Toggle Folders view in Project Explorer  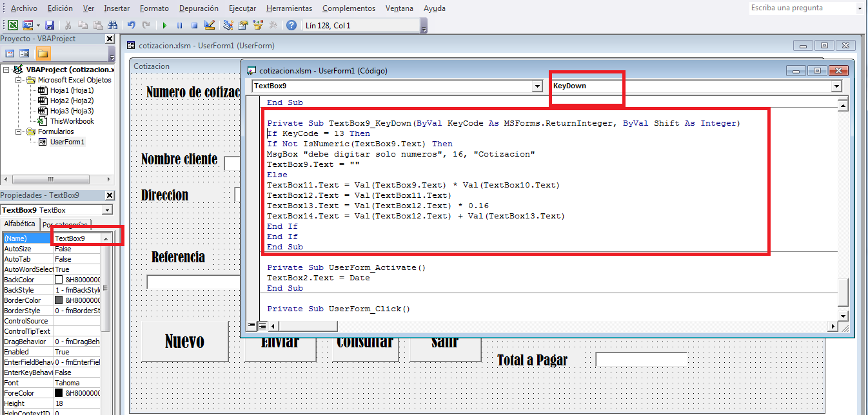point(44,53)
